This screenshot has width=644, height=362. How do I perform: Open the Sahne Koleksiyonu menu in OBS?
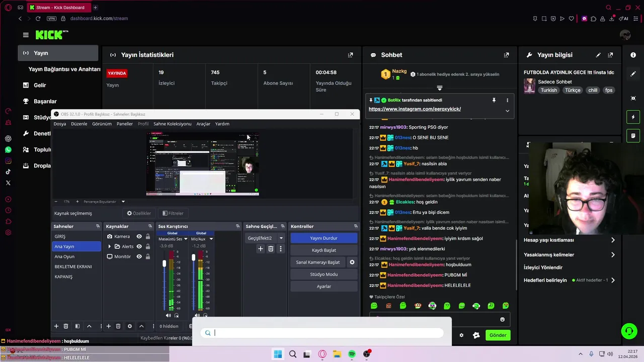pyautogui.click(x=173, y=124)
